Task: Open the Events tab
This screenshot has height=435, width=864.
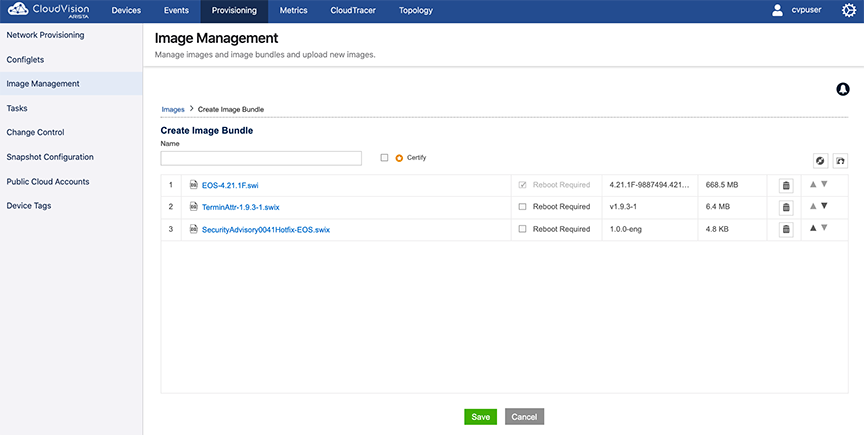Action: (176, 10)
